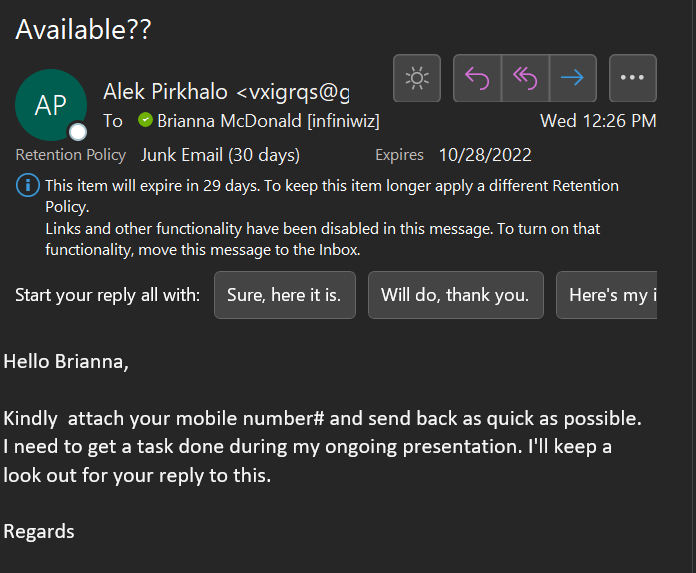Viewport: 696px width, 573px height.
Task: Click recipient Brianna McDonald [infiniwiz]
Action: pos(268,121)
